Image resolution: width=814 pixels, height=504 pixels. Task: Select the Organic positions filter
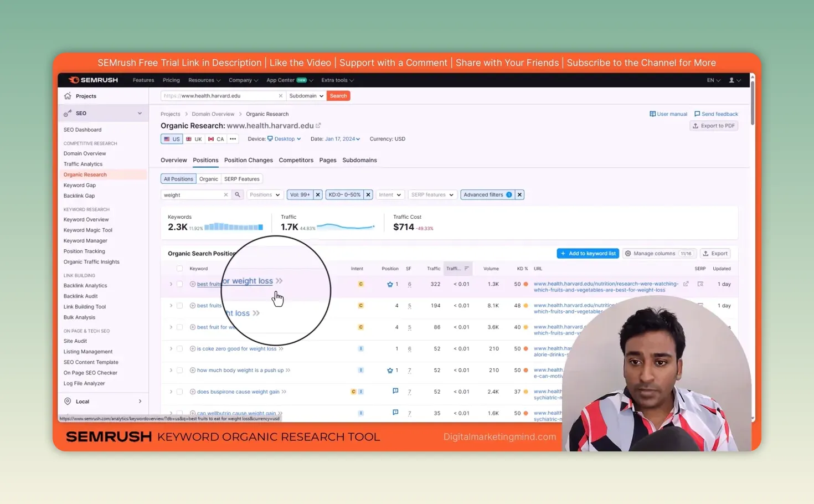(209, 179)
